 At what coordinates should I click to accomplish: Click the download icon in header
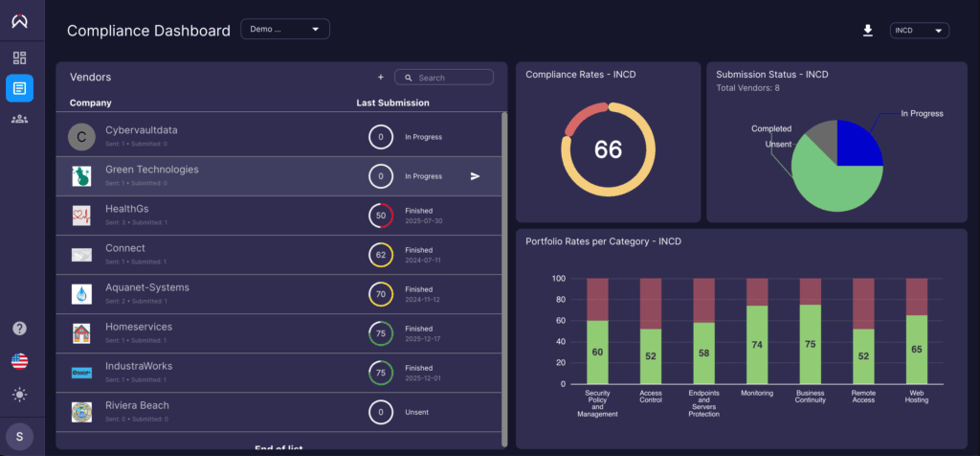pos(867,31)
